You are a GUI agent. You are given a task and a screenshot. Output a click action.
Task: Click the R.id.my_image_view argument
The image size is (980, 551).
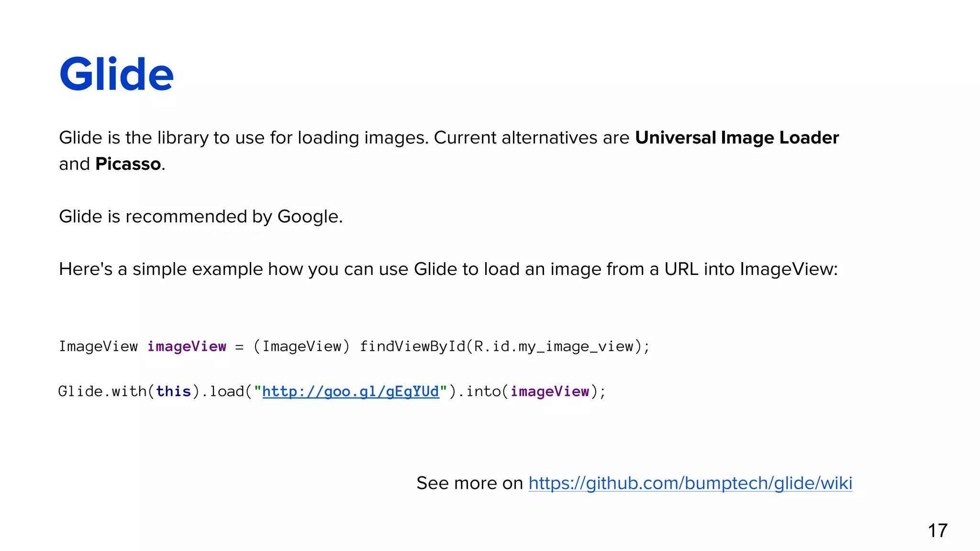pos(554,346)
